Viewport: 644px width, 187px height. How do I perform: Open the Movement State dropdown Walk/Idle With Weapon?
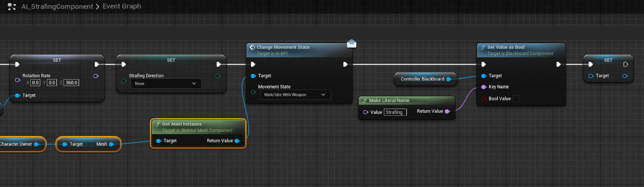pyautogui.click(x=295, y=95)
